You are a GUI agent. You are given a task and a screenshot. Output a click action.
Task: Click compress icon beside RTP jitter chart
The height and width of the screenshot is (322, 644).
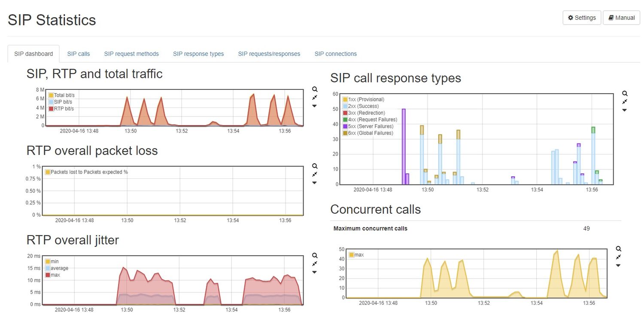(315, 264)
